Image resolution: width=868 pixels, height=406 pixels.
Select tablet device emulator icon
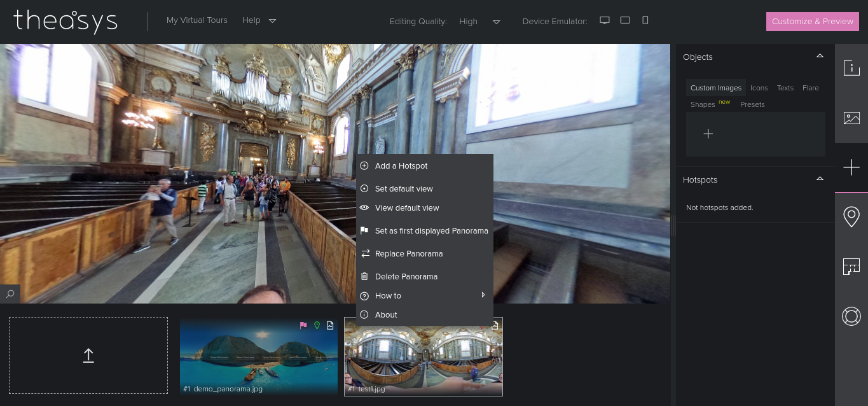pyautogui.click(x=625, y=20)
